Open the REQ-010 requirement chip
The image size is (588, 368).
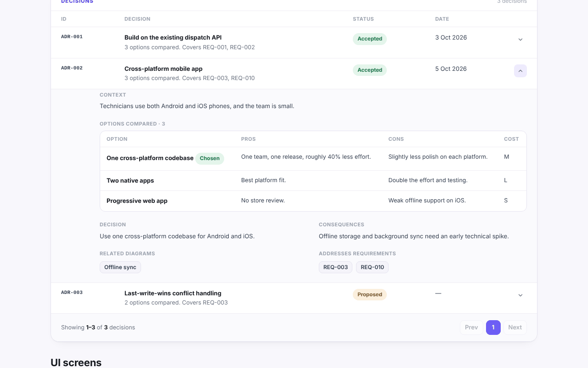click(x=373, y=267)
